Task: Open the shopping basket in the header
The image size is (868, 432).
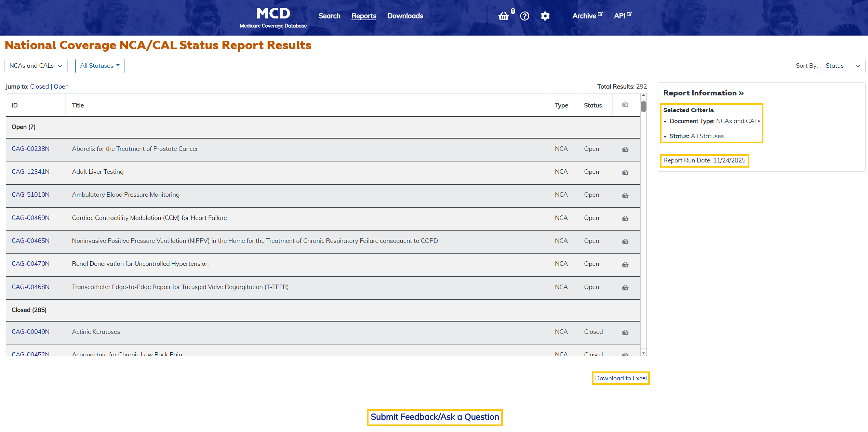Action: (504, 16)
